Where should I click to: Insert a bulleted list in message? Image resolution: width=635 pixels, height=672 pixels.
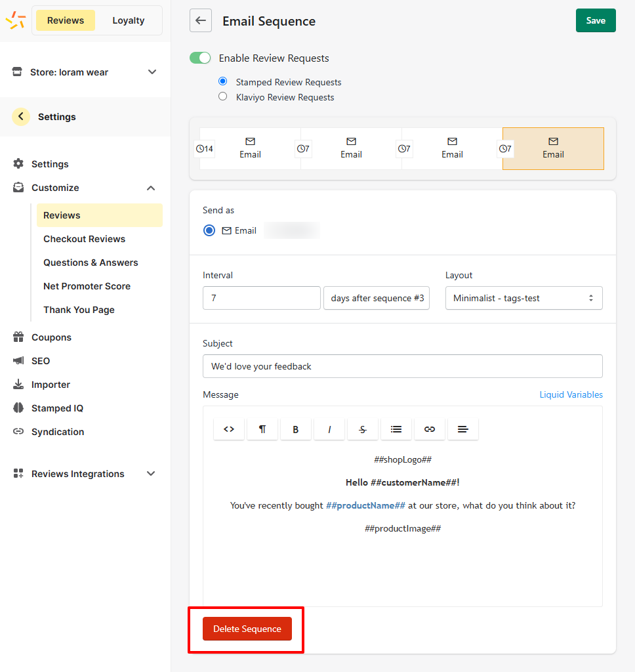pyautogui.click(x=396, y=429)
